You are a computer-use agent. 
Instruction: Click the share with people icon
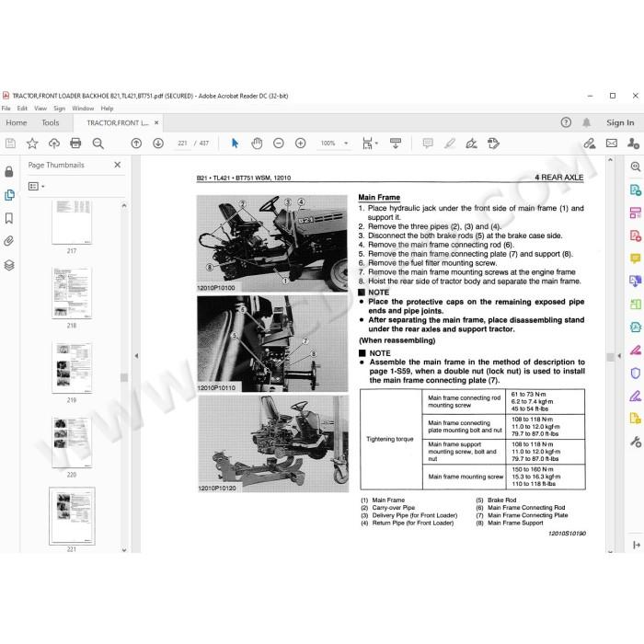pyautogui.click(x=633, y=144)
